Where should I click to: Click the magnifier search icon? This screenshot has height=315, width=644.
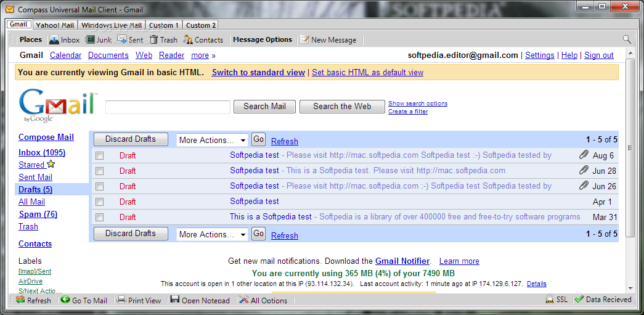point(627,39)
